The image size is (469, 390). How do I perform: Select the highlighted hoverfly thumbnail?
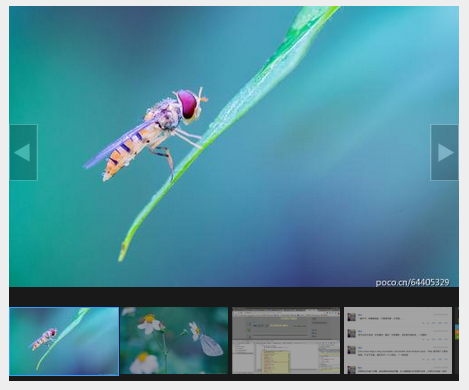tap(64, 341)
